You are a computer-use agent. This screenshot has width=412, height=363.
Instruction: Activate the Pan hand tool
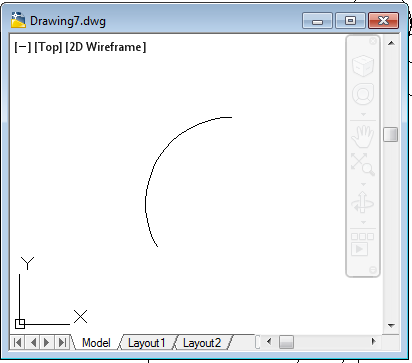tap(363, 136)
